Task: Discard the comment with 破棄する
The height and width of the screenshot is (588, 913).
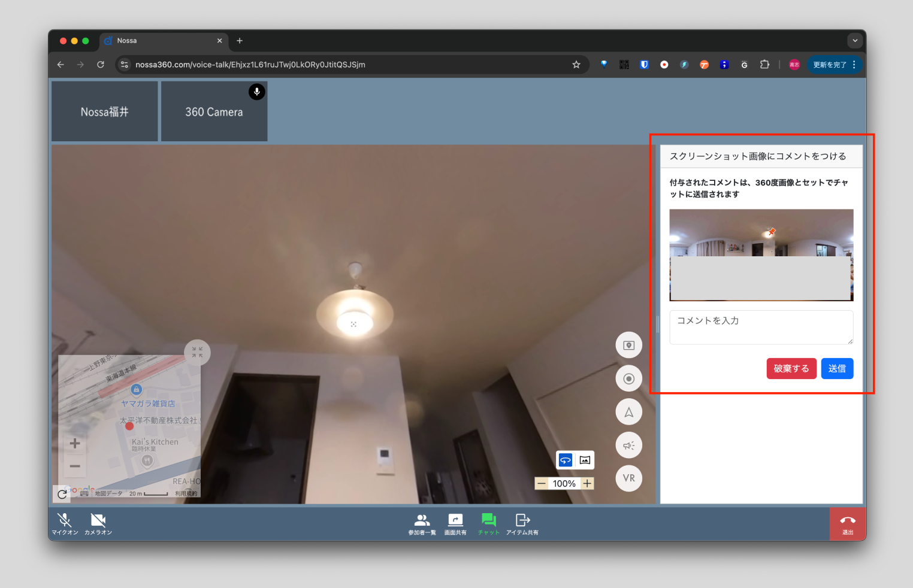Action: pos(791,368)
